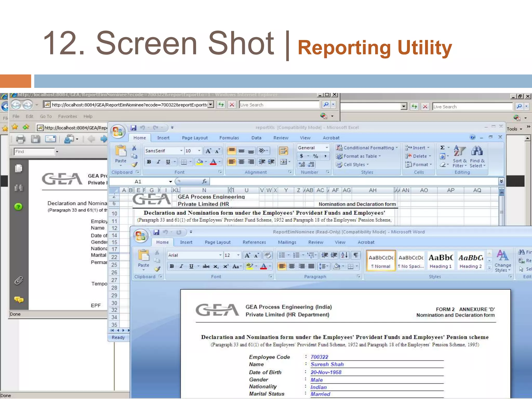
Task: Click green help icon in PDF sidebar
Action: 18,207
